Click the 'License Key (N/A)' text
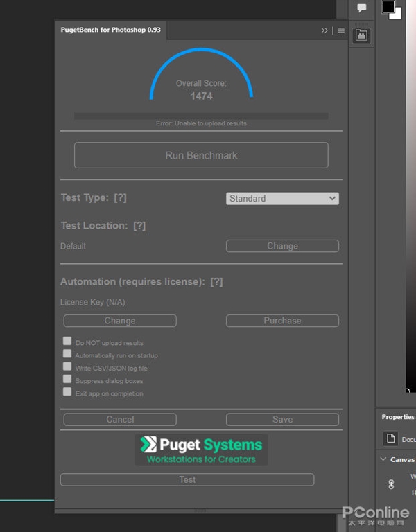This screenshot has height=532, width=416. [93, 302]
